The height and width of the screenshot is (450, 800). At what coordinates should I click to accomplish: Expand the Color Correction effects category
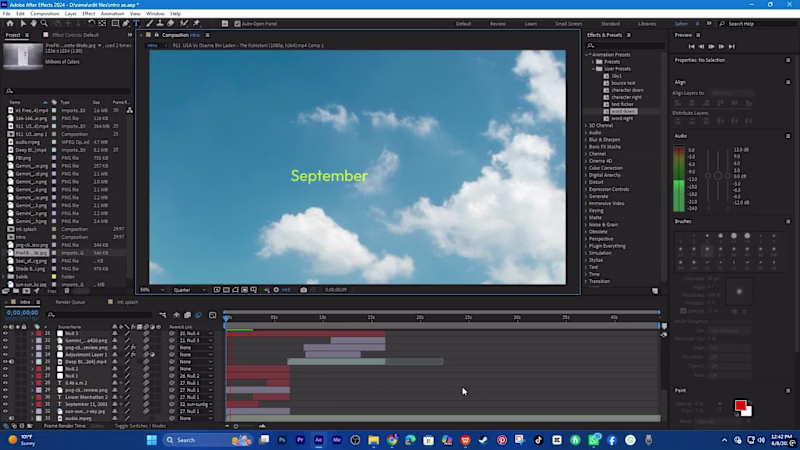pos(586,168)
